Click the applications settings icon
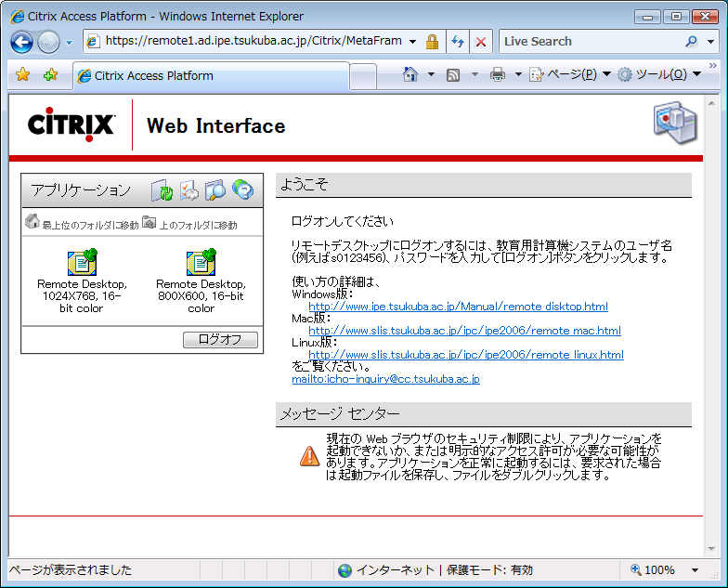 tap(189, 189)
